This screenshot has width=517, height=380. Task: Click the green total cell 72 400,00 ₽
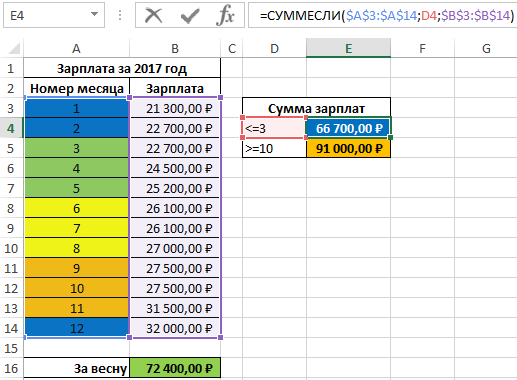pyautogui.click(x=175, y=368)
